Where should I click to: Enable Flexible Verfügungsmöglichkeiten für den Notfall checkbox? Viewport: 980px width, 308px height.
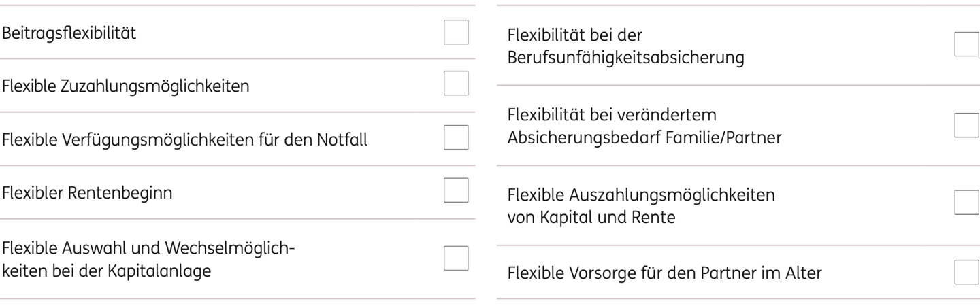point(456,137)
